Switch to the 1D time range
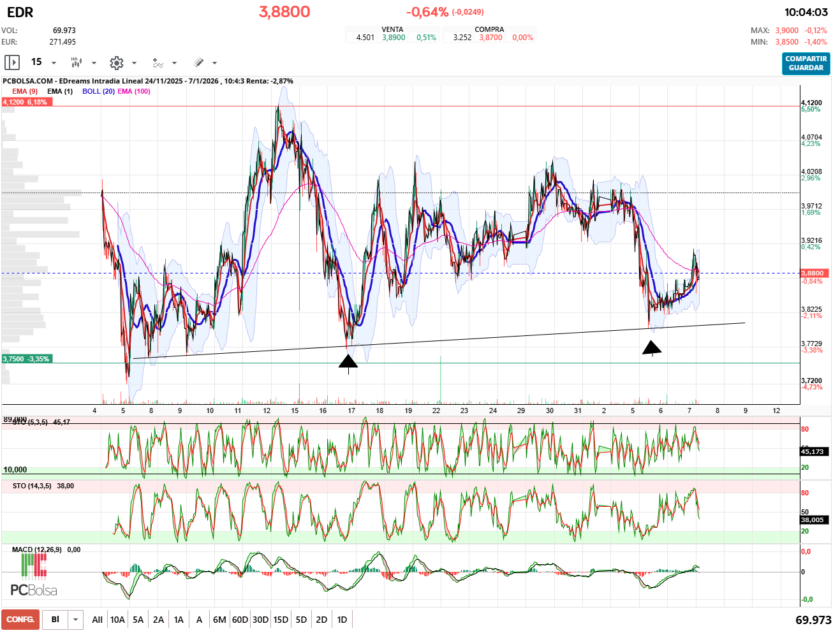The width and height of the screenshot is (840, 633). 342,620
